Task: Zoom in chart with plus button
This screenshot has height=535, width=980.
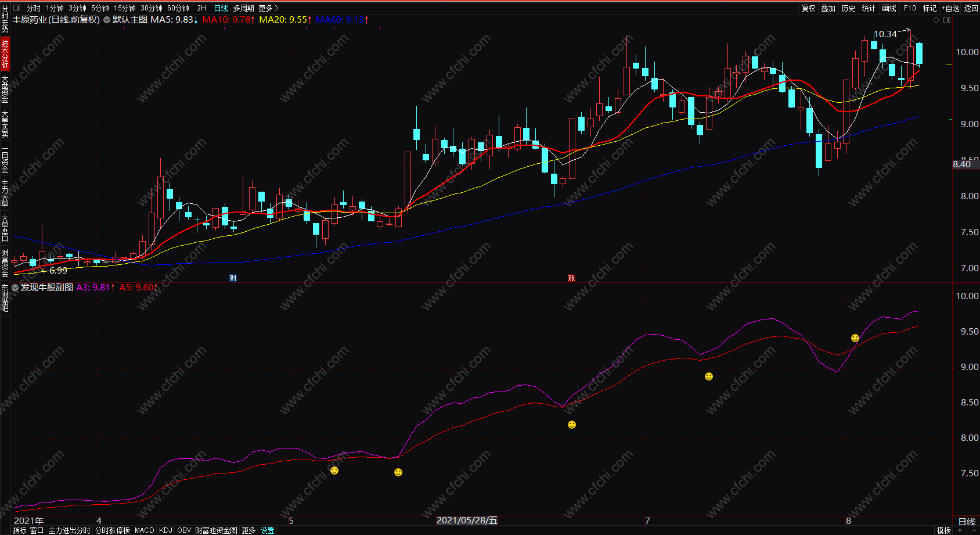Action: point(960,530)
